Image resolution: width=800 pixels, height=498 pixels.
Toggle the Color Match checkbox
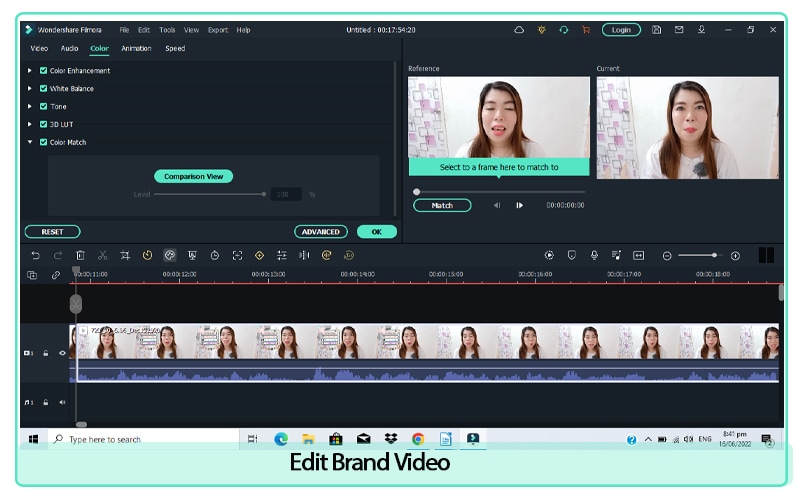tap(43, 142)
